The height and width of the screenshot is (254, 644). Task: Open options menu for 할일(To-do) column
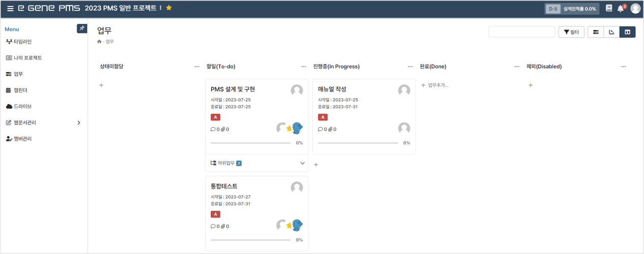click(303, 67)
